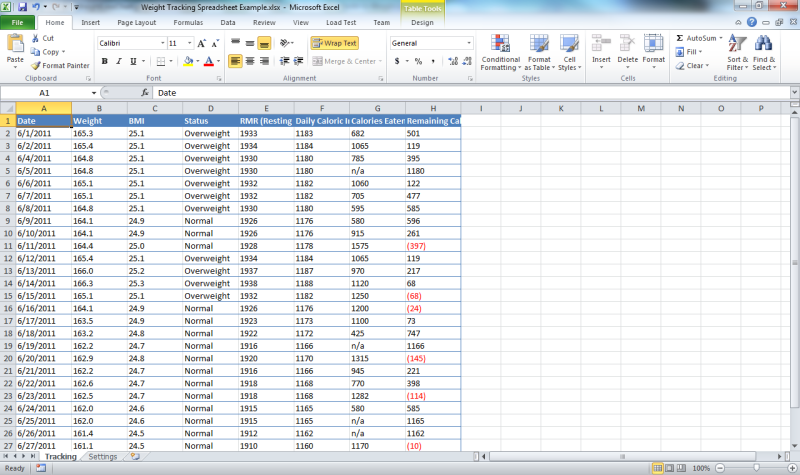This screenshot has height=475, width=800.
Task: Apply Percent Style number format
Action: (x=418, y=61)
